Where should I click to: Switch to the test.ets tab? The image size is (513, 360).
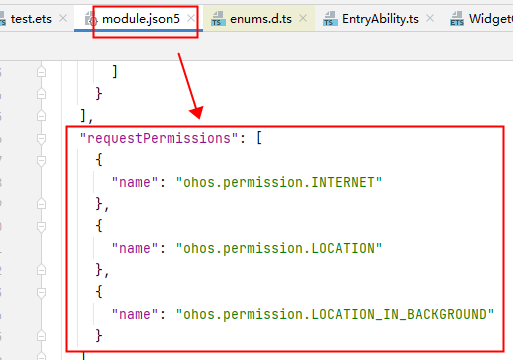click(x=31, y=19)
